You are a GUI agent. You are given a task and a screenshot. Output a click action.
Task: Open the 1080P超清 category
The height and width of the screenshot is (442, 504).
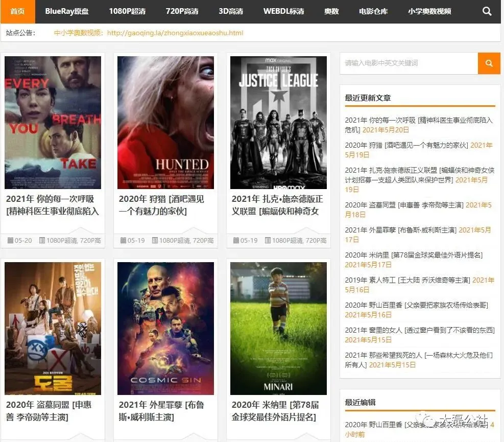click(127, 12)
